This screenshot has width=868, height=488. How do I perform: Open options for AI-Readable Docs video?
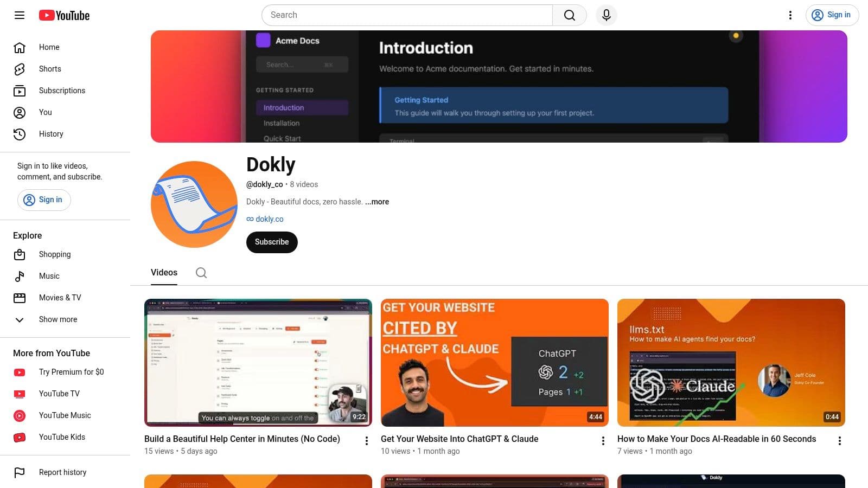[x=840, y=441]
